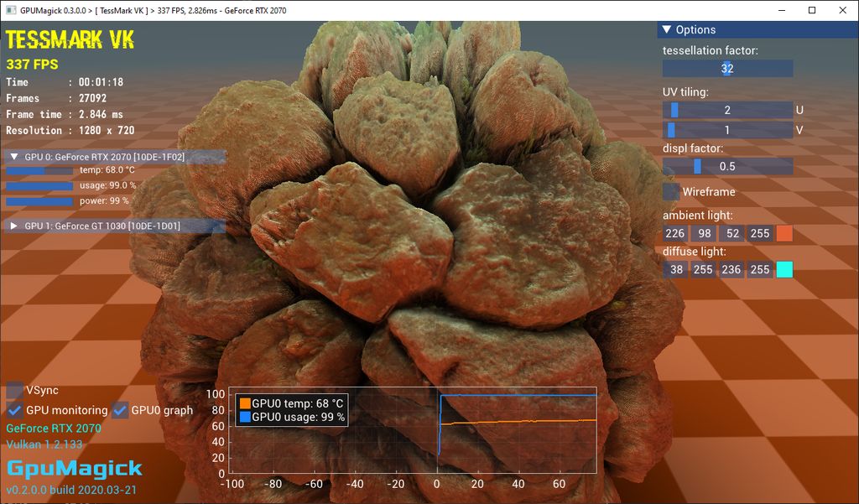Click ambient light blue value 52
This screenshot has width=859, height=504.
click(732, 233)
